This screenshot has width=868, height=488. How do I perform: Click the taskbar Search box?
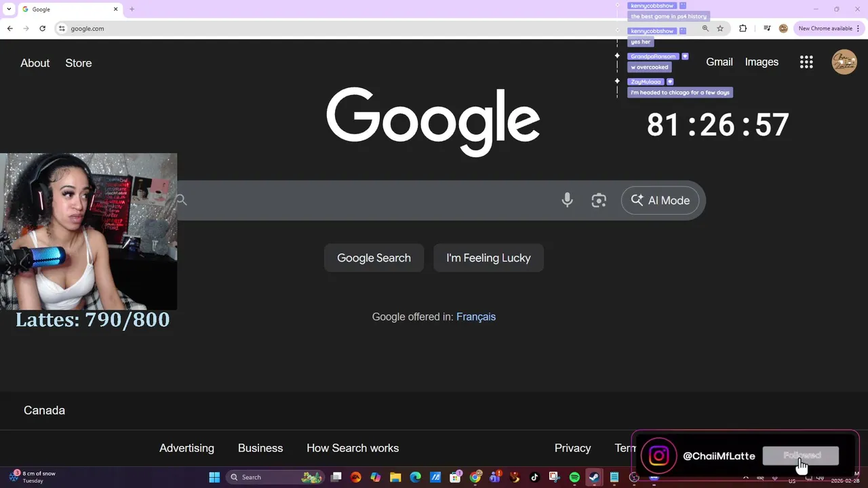275,477
